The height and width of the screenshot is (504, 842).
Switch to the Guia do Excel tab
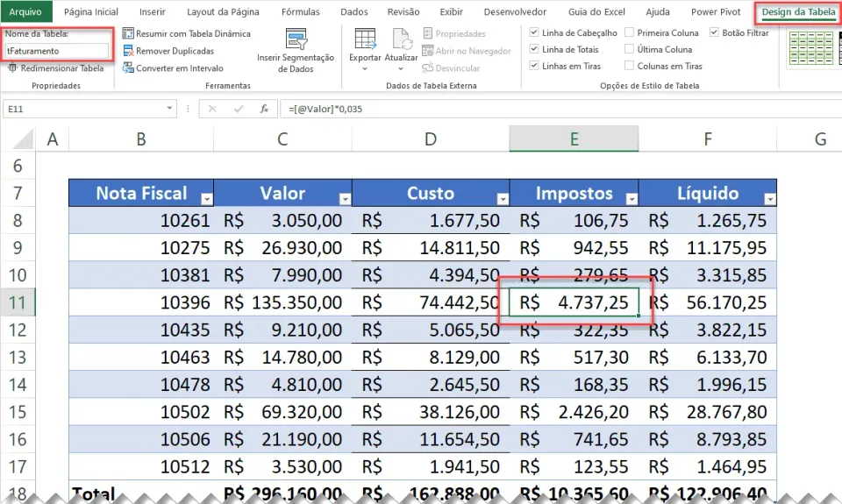coord(596,11)
